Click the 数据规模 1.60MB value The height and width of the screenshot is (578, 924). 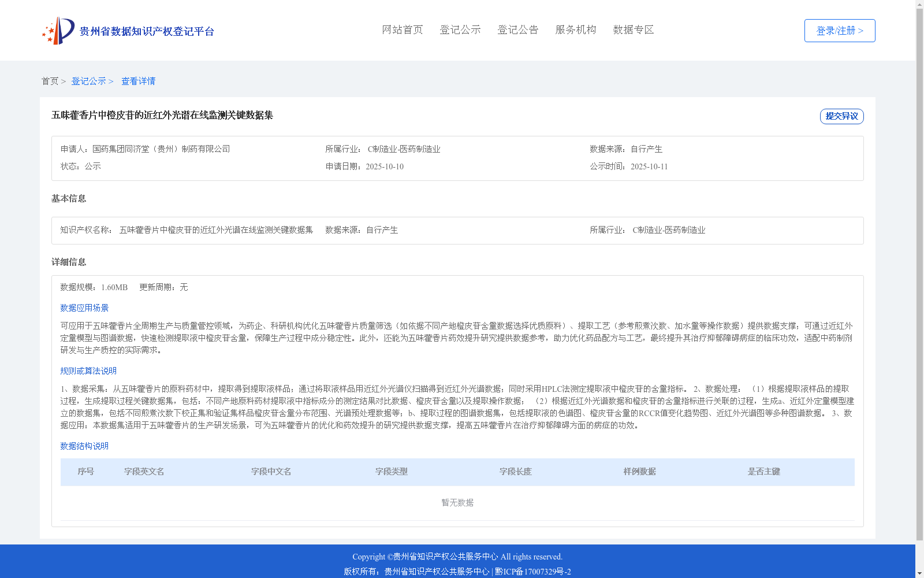coord(114,287)
